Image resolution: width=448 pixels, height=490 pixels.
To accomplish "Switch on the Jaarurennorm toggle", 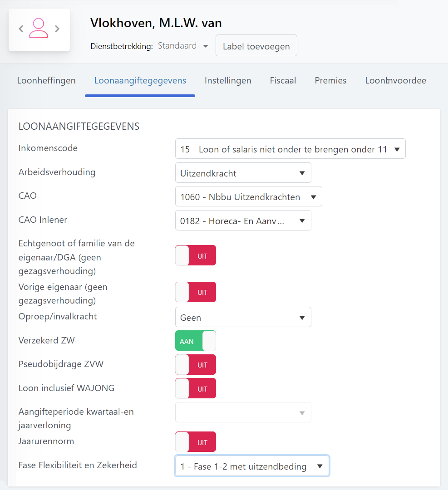I will tap(196, 442).
